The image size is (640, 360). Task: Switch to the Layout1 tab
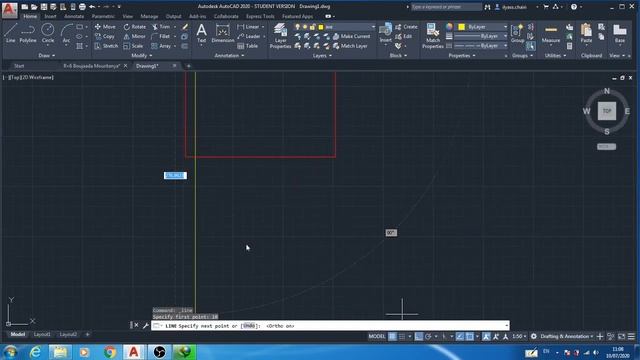pyautogui.click(x=42, y=334)
